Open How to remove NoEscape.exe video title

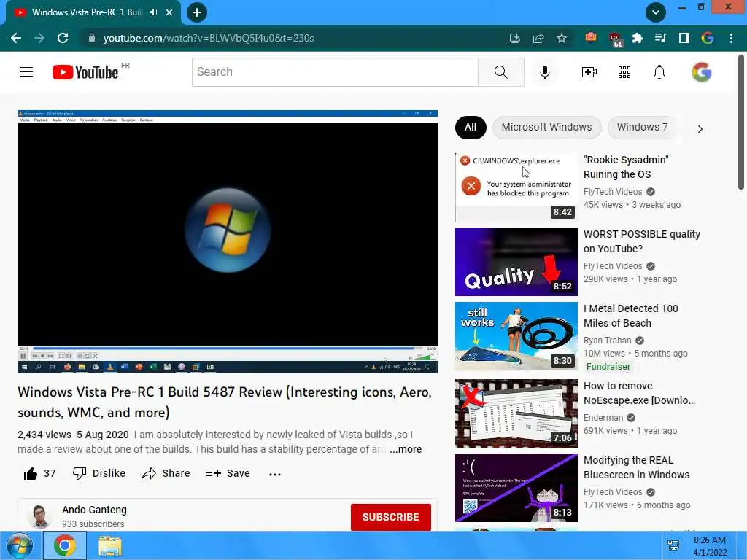point(639,393)
